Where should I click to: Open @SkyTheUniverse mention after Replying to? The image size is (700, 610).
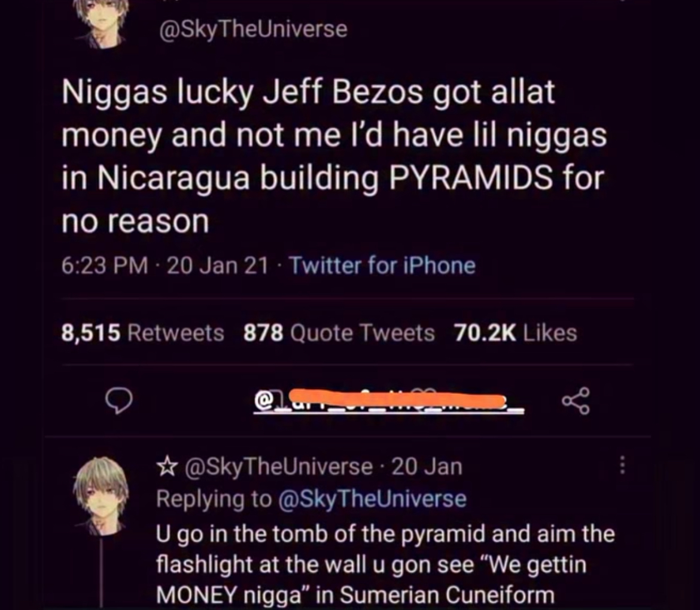[x=372, y=499]
